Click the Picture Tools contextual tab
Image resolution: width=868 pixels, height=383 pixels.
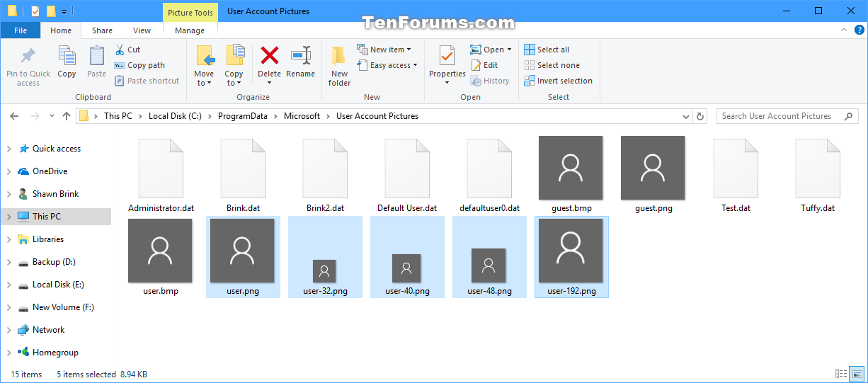click(190, 11)
